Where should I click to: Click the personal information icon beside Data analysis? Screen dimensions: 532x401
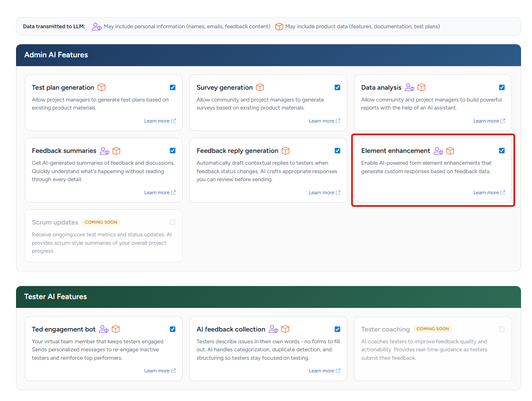pyautogui.click(x=409, y=88)
